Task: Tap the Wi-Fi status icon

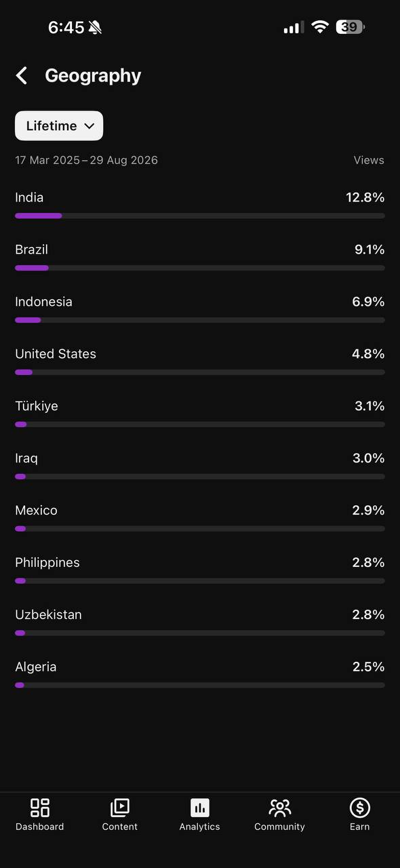Action: [x=320, y=27]
